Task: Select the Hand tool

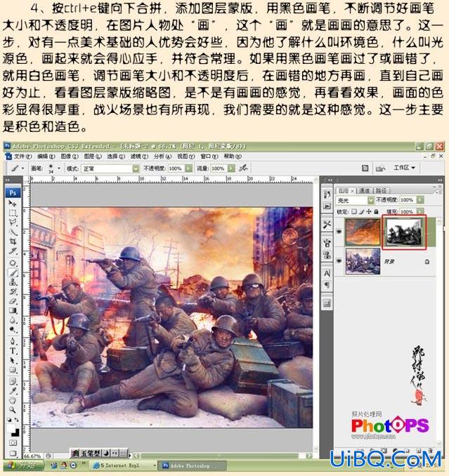Action: [x=13, y=400]
